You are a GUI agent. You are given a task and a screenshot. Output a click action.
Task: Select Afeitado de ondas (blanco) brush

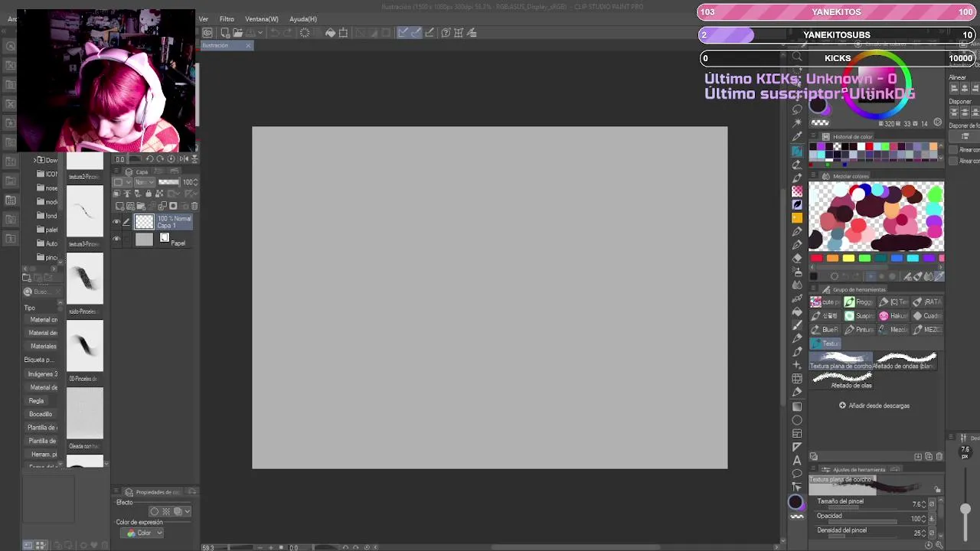pyautogui.click(x=905, y=361)
